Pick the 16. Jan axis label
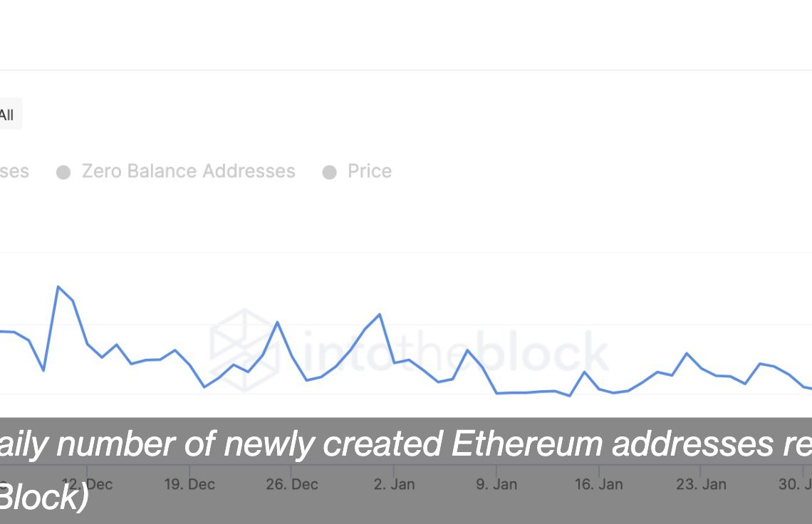 click(x=598, y=484)
